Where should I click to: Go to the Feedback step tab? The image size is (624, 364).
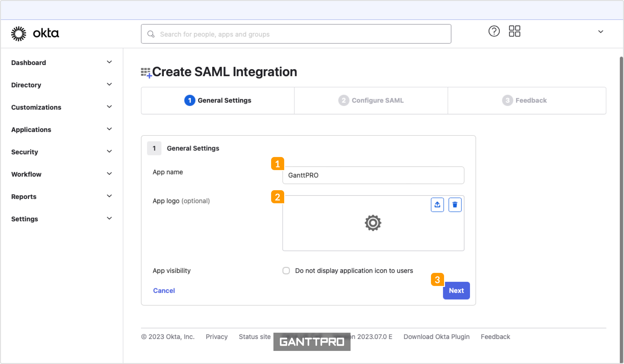527,100
